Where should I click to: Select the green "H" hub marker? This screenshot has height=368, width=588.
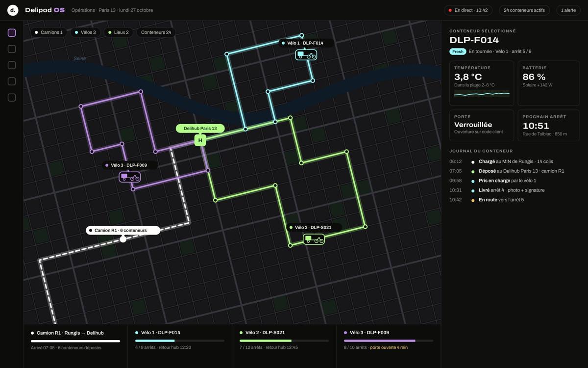click(x=200, y=140)
